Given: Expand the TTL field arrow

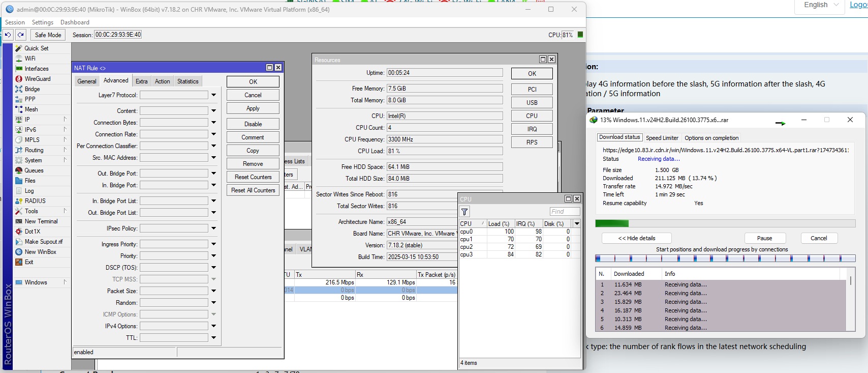Looking at the screenshot, I should point(213,338).
